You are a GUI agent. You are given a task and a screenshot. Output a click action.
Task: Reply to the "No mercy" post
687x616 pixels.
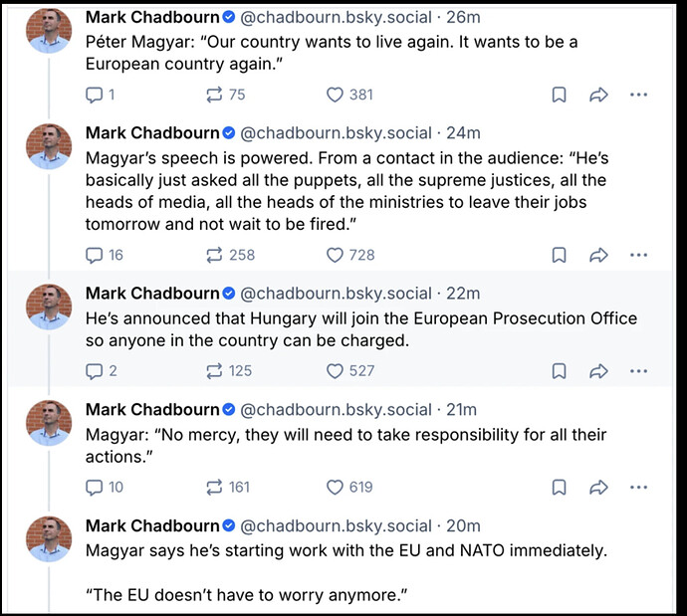96,487
